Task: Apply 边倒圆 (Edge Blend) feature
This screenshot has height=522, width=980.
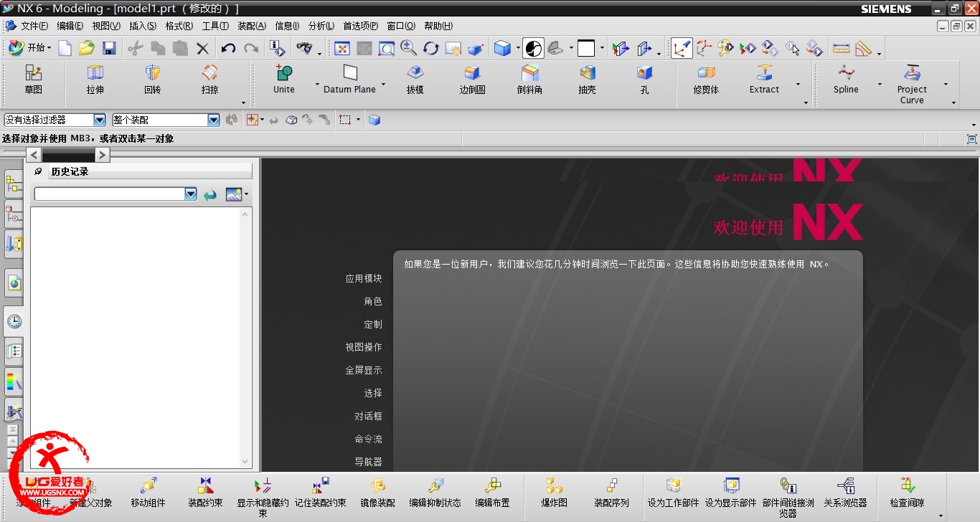Action: (x=472, y=80)
